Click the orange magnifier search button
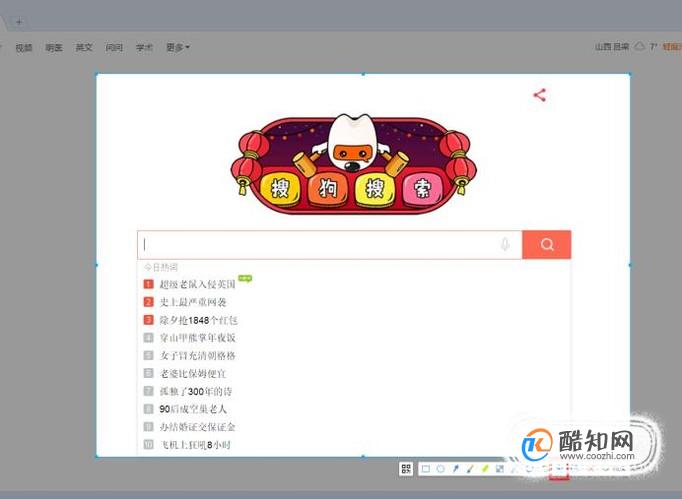The image size is (682, 499). coord(547,244)
